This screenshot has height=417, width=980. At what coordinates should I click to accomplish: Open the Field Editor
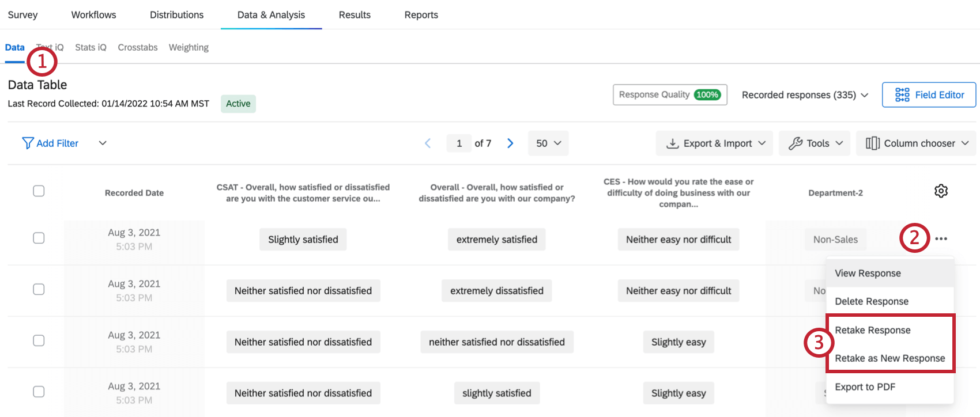pyautogui.click(x=929, y=95)
